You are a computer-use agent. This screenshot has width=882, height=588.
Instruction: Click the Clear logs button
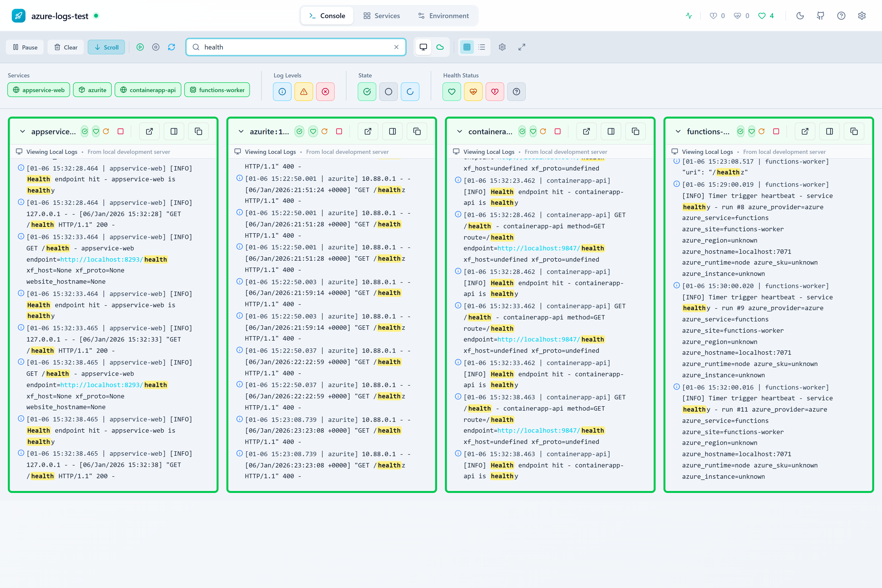66,47
